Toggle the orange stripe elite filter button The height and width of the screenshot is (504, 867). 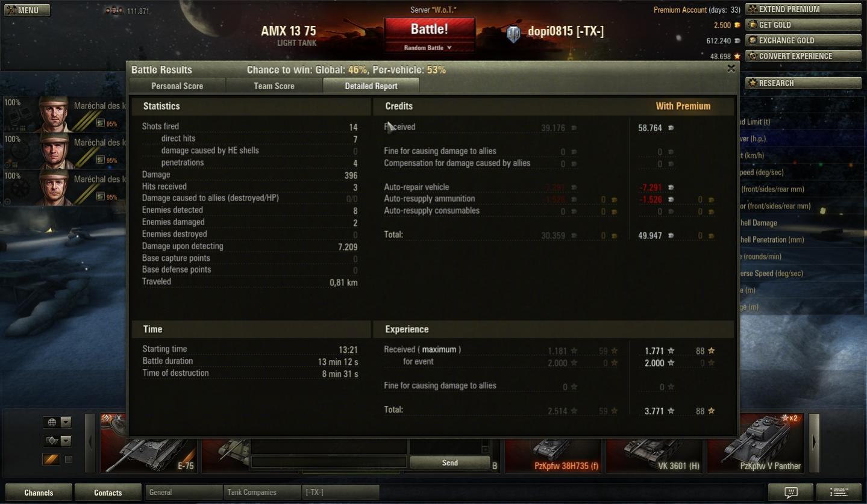point(51,459)
